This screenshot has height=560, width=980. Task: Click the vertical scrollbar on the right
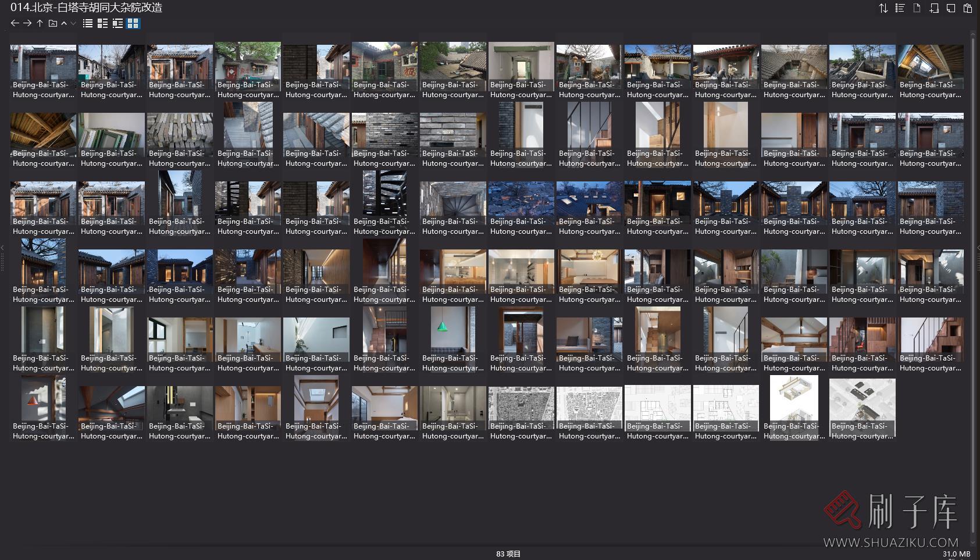[973, 285]
